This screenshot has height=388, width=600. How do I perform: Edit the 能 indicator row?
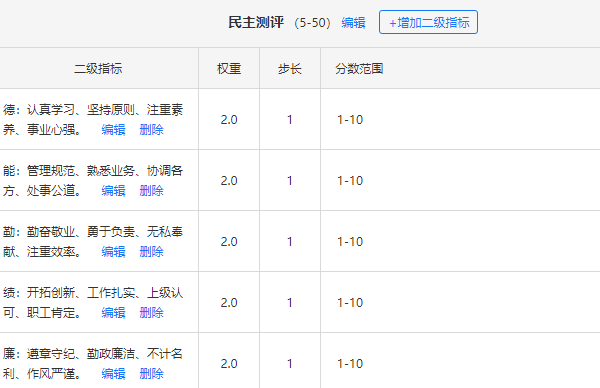(113, 191)
